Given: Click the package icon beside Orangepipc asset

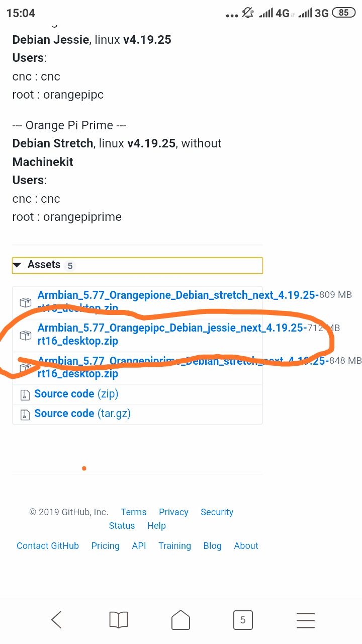Looking at the screenshot, I should 25,335.
